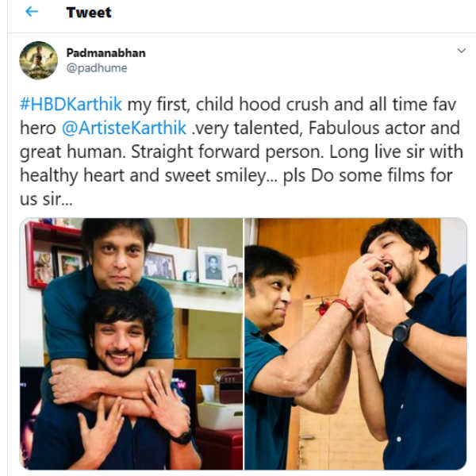Open the #HBDKarthik hashtag link
This screenshot has height=476, width=476.
71,104
